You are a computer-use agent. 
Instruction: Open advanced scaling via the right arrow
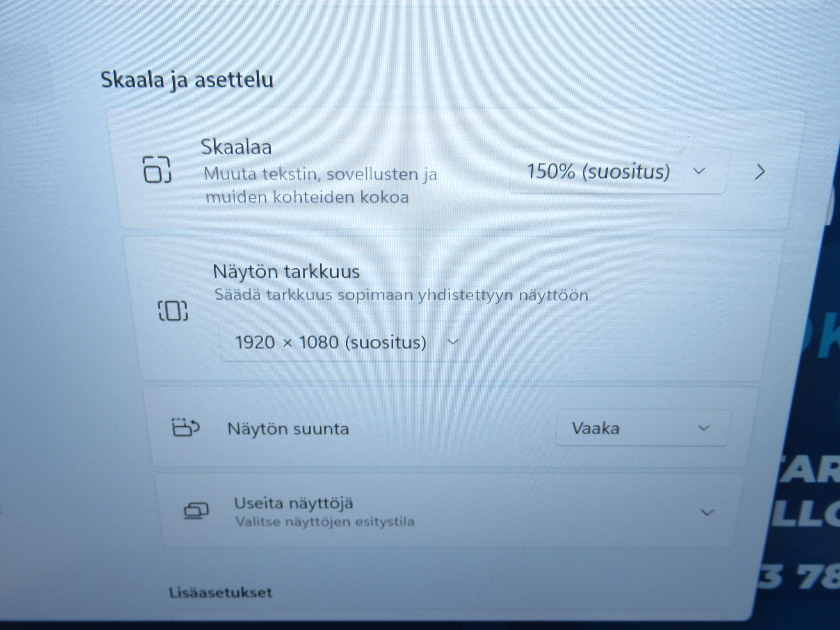point(760,172)
